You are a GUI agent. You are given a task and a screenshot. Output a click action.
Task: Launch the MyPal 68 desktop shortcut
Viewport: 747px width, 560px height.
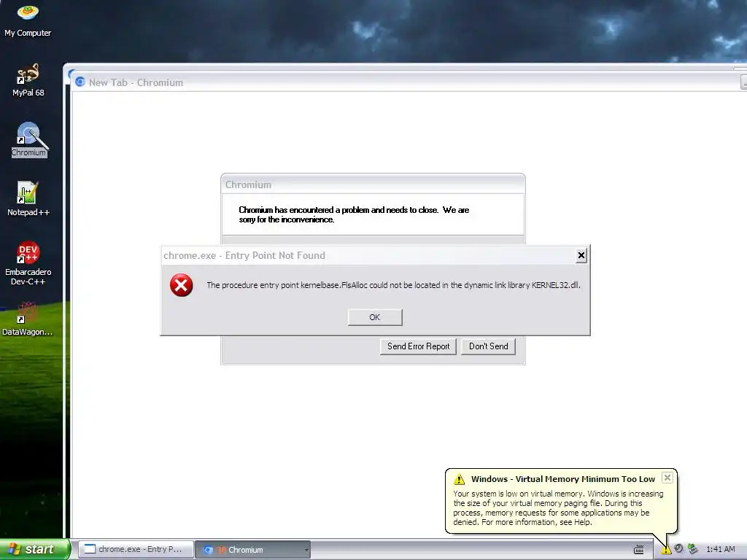click(x=28, y=79)
